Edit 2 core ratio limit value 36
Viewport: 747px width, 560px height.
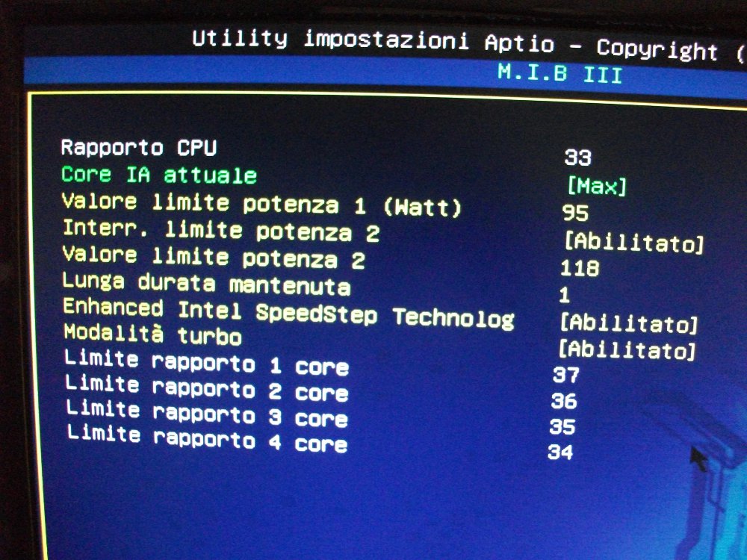coord(564,401)
